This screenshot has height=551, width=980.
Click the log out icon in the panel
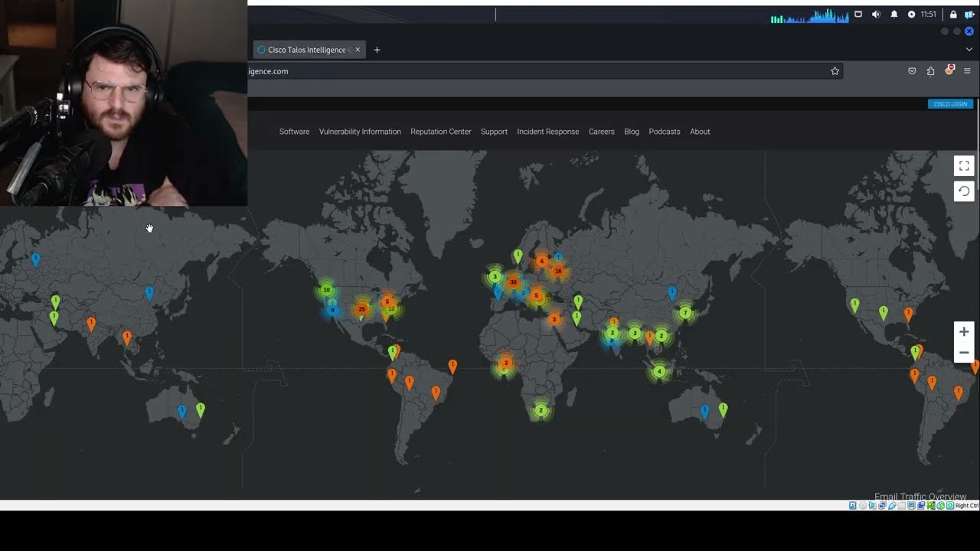[x=969, y=15]
